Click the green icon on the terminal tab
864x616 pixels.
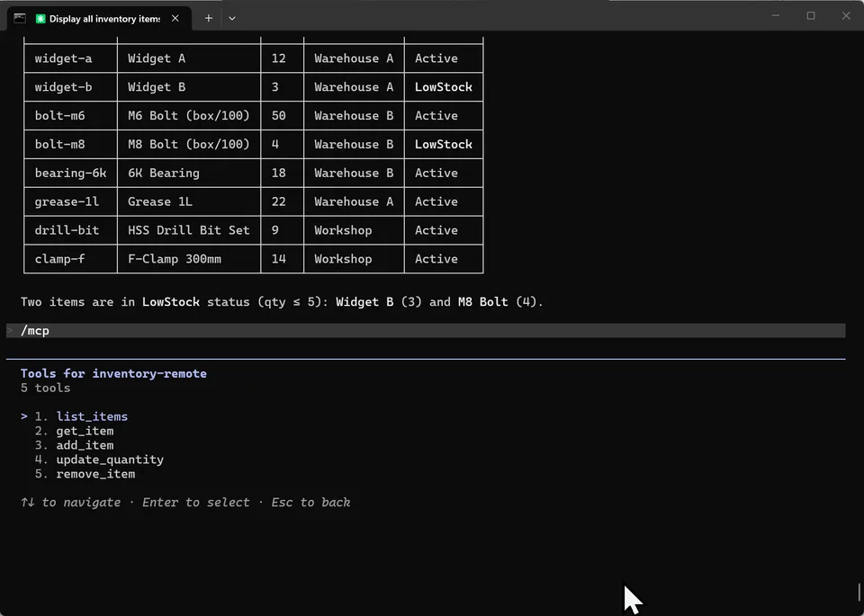click(40, 19)
